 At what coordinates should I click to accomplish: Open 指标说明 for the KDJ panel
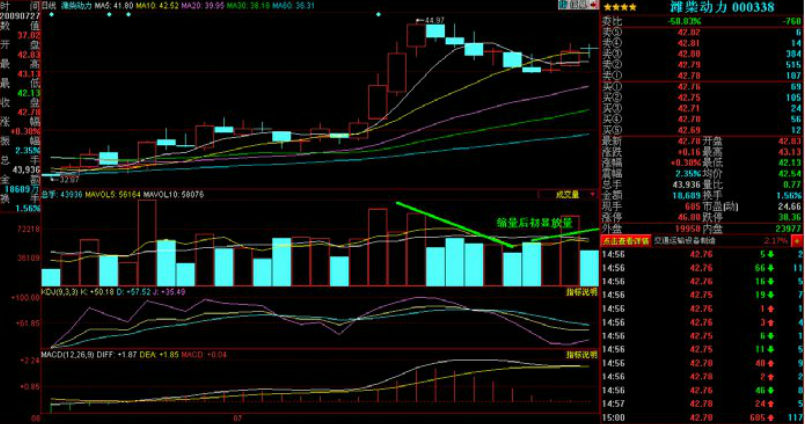point(582,292)
